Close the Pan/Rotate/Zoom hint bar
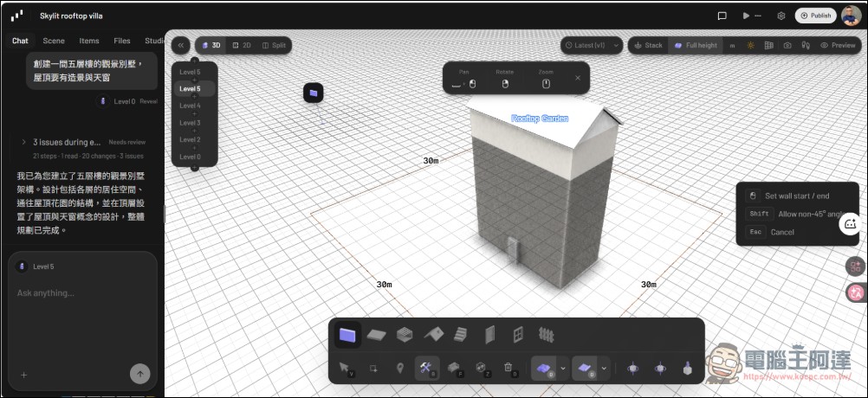868x398 pixels. tap(578, 78)
